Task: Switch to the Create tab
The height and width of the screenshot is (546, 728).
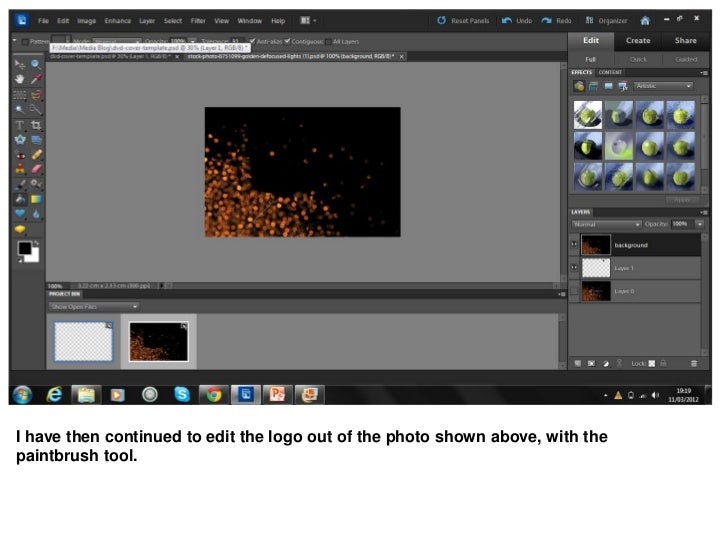Action: (x=638, y=40)
